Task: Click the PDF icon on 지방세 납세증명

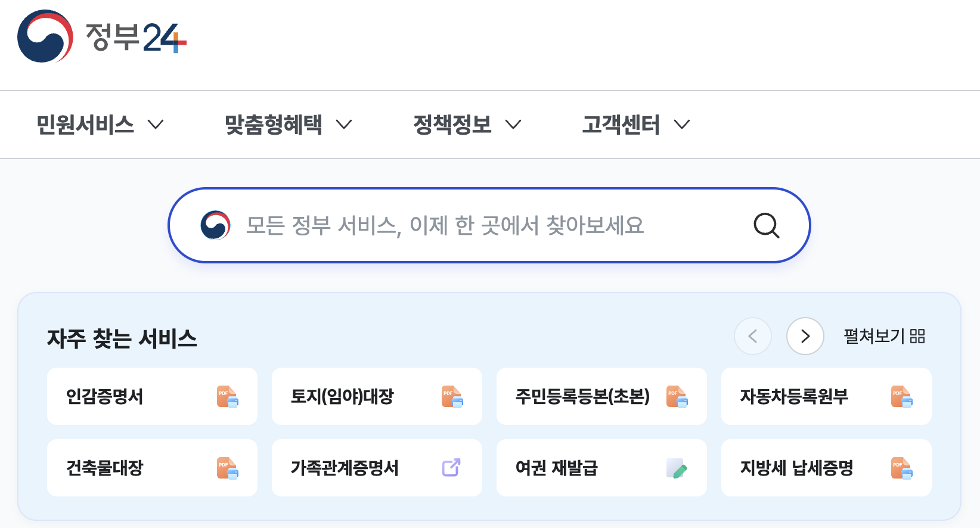Action: coord(901,468)
